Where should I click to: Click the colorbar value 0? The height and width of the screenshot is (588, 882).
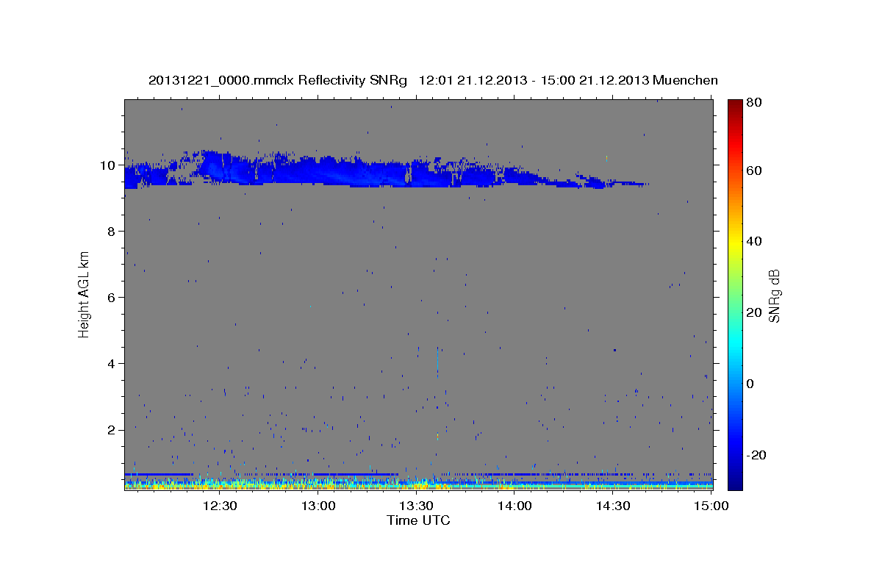[x=750, y=384]
